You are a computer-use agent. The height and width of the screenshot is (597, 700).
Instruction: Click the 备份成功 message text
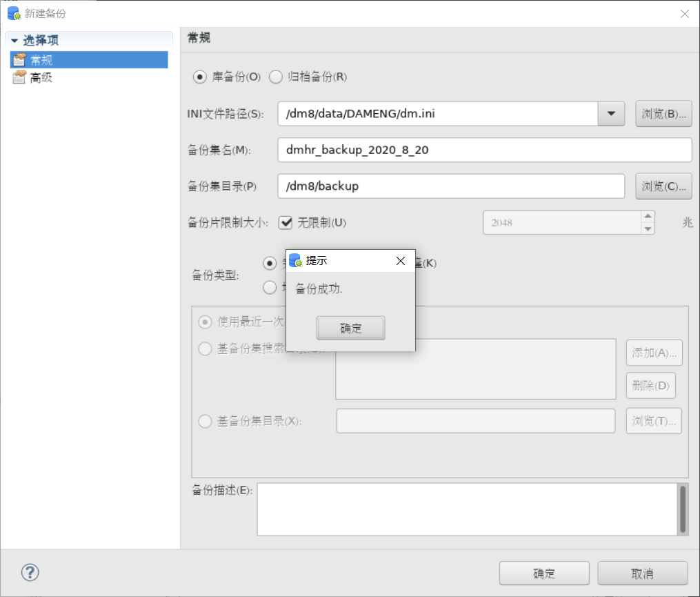[x=319, y=288]
